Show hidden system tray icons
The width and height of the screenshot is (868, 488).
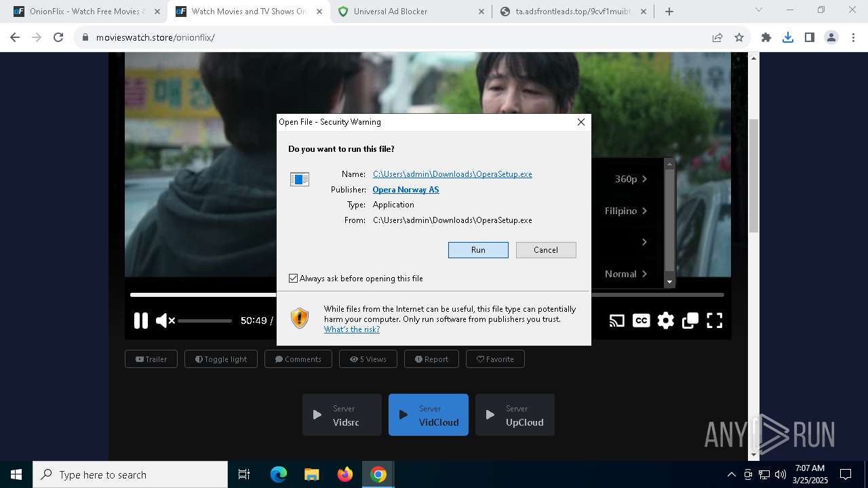(x=731, y=474)
